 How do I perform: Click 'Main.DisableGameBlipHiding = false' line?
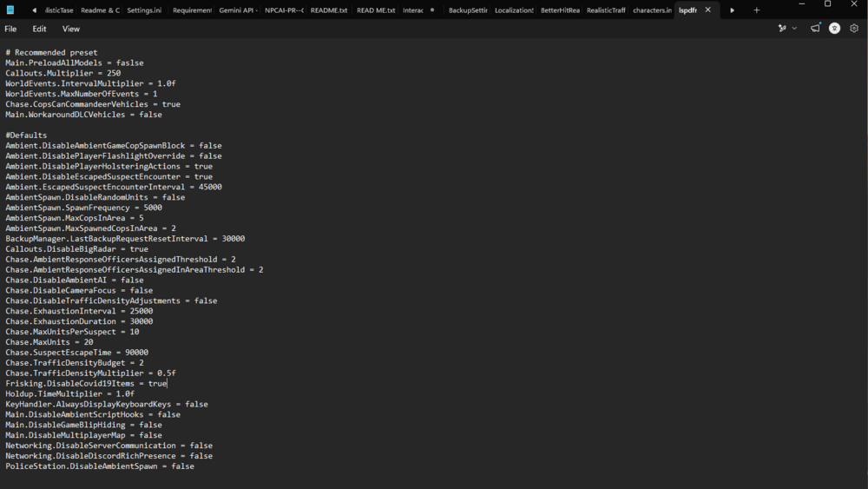83,425
